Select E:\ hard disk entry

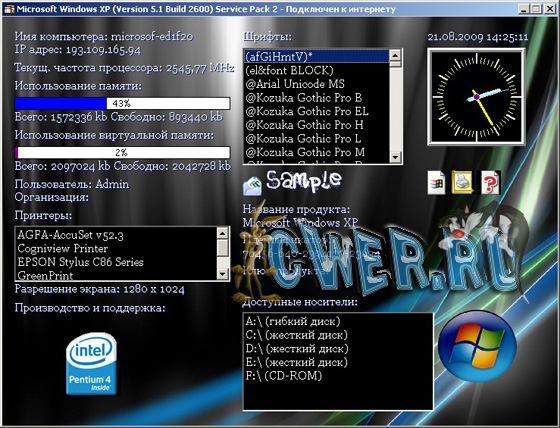click(x=338, y=362)
